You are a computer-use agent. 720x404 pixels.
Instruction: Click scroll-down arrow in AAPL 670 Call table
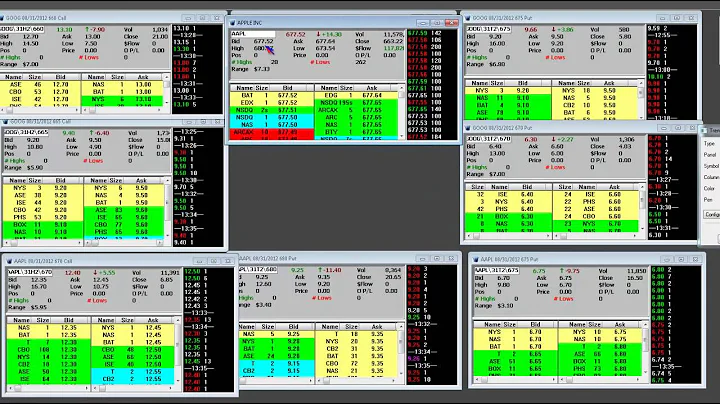[x=178, y=380]
